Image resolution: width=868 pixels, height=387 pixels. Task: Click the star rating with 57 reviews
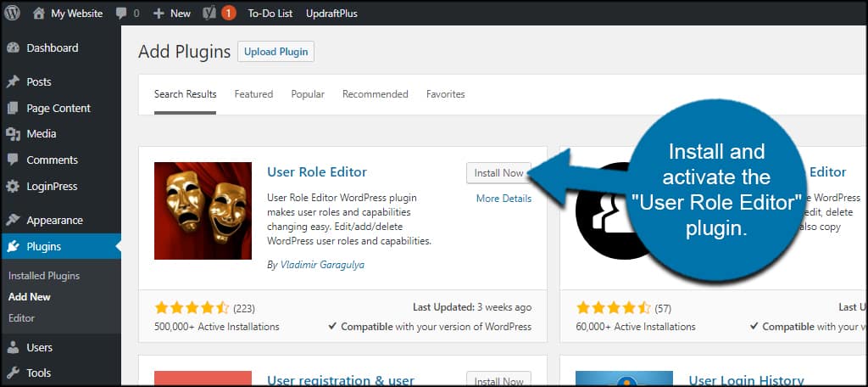[x=614, y=308]
